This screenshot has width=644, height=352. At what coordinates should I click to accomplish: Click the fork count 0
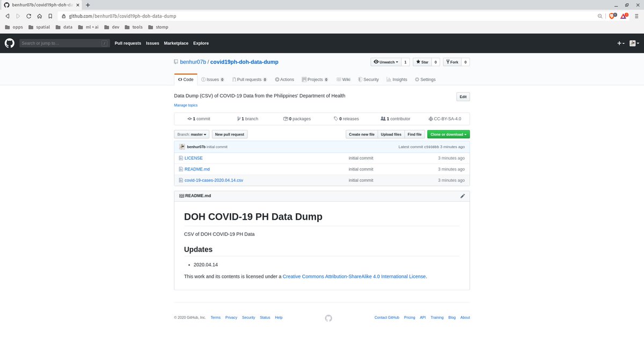465,62
